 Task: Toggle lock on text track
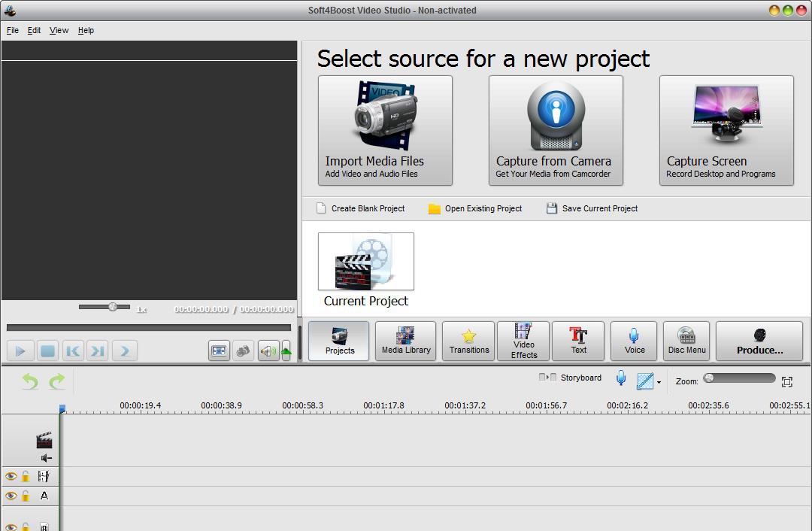pyautogui.click(x=26, y=496)
